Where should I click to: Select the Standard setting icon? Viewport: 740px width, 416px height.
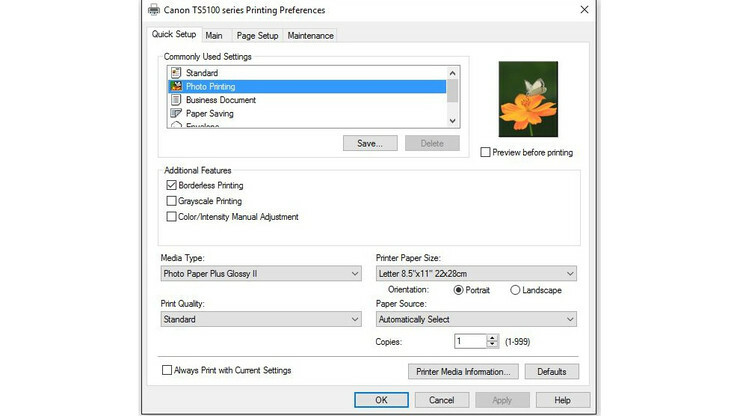coord(176,73)
